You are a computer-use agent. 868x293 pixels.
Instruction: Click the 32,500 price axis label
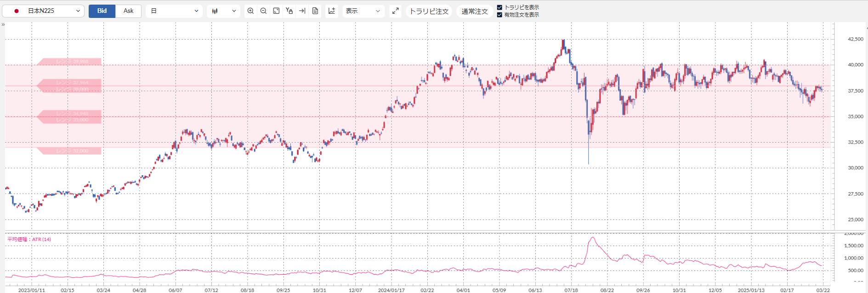[856, 142]
